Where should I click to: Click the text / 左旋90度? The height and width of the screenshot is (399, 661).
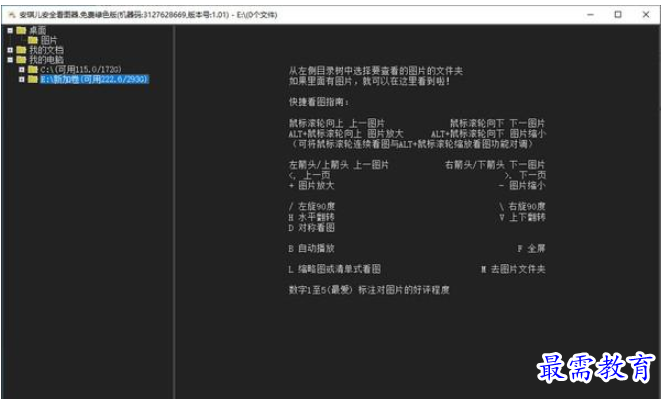312,207
